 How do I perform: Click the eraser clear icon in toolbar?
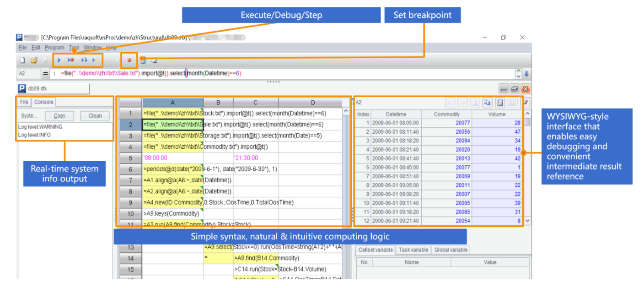(x=154, y=60)
